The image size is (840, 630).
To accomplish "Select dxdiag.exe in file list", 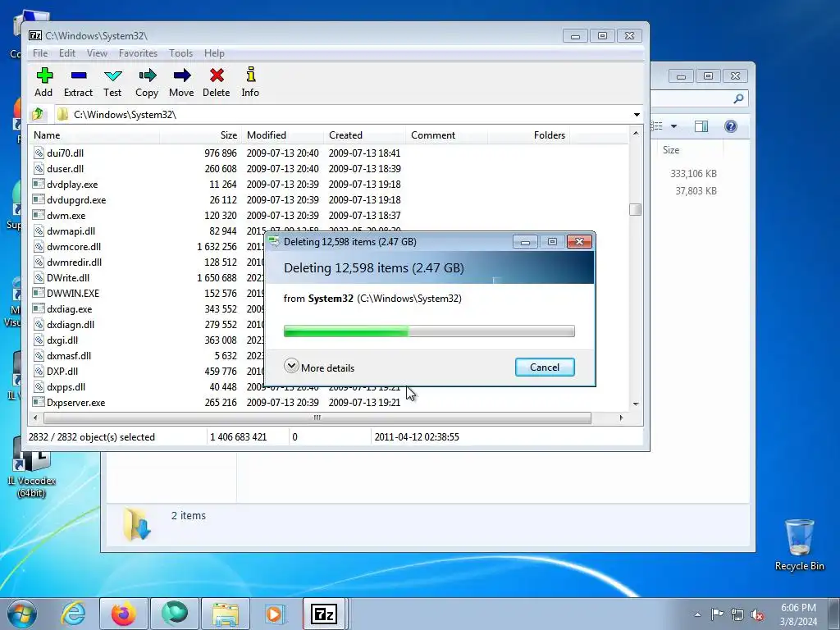I will 69,309.
